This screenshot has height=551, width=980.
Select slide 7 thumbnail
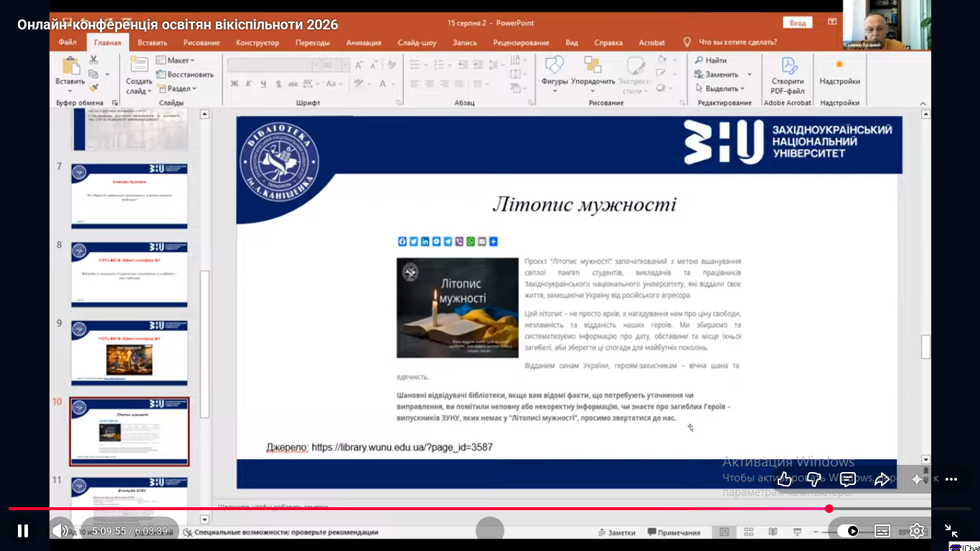(129, 196)
